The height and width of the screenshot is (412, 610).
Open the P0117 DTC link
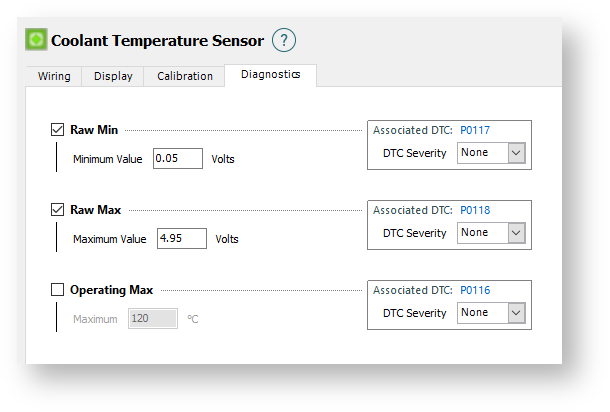point(475,130)
